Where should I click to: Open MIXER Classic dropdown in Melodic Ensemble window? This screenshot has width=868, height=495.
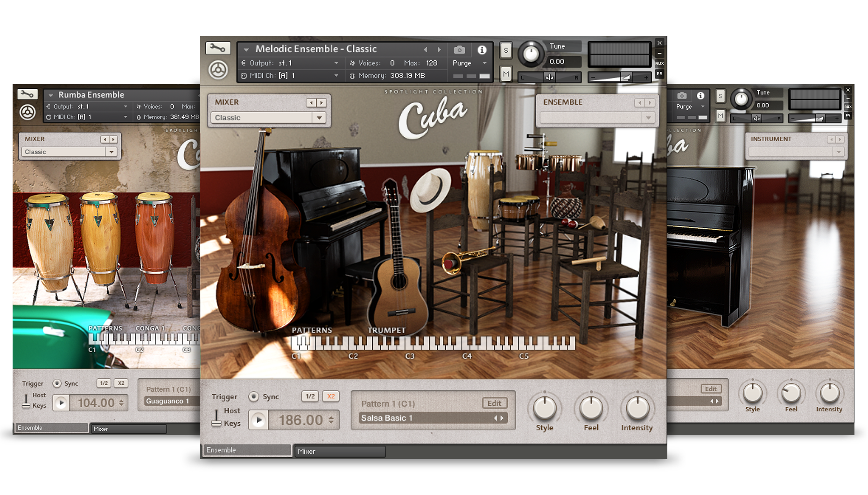pyautogui.click(x=268, y=118)
